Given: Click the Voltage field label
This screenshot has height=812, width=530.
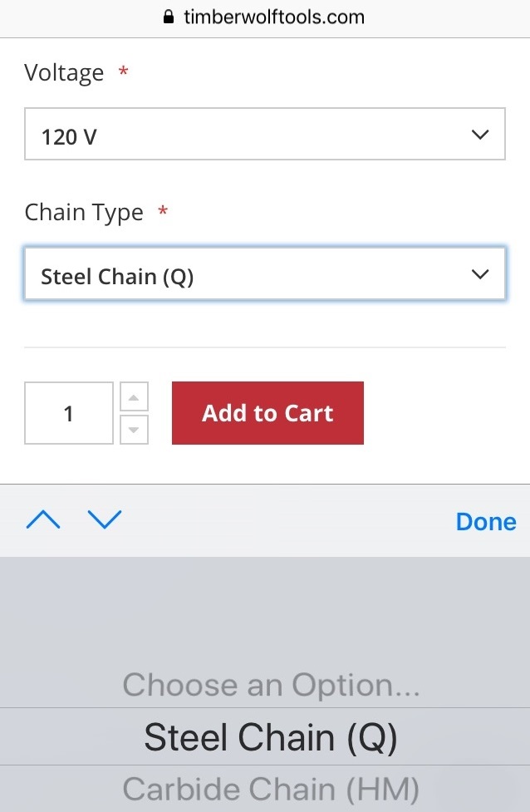Looking at the screenshot, I should [x=64, y=73].
